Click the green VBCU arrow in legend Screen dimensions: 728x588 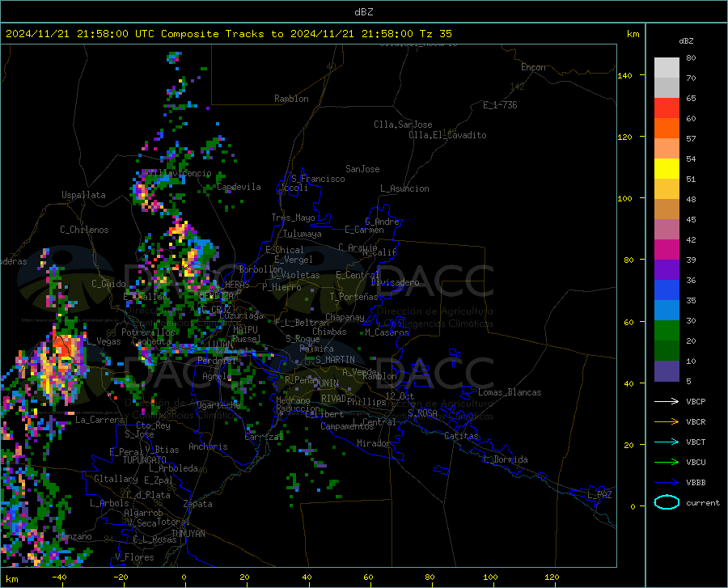667,463
